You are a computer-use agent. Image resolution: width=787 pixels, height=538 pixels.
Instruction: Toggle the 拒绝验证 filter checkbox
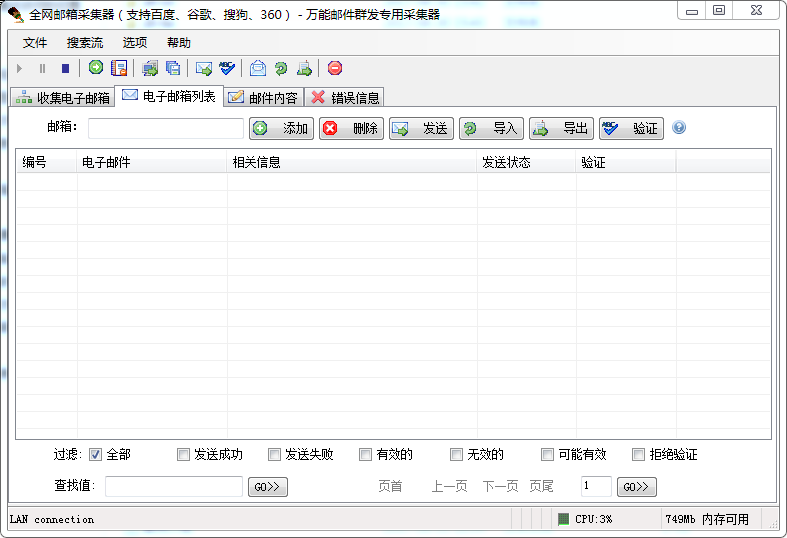tap(638, 455)
